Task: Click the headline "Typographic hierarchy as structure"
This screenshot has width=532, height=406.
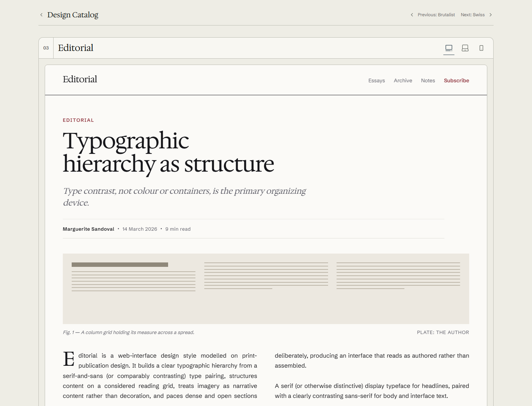Action: click(x=168, y=152)
